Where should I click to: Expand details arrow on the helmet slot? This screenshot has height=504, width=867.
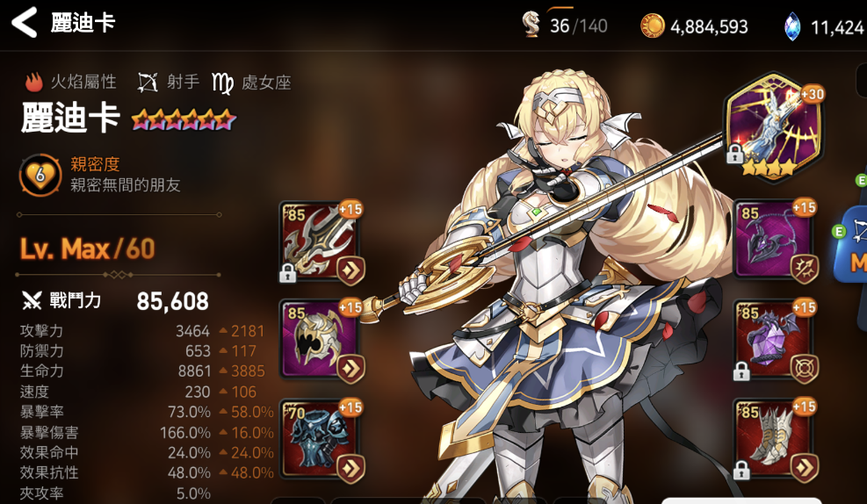[x=350, y=369]
